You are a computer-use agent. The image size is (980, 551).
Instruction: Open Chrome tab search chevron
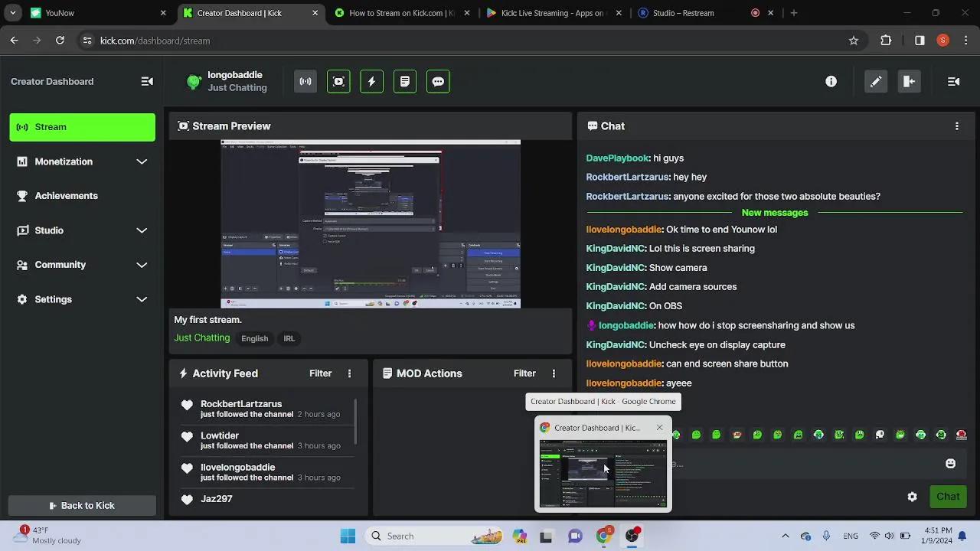12,13
